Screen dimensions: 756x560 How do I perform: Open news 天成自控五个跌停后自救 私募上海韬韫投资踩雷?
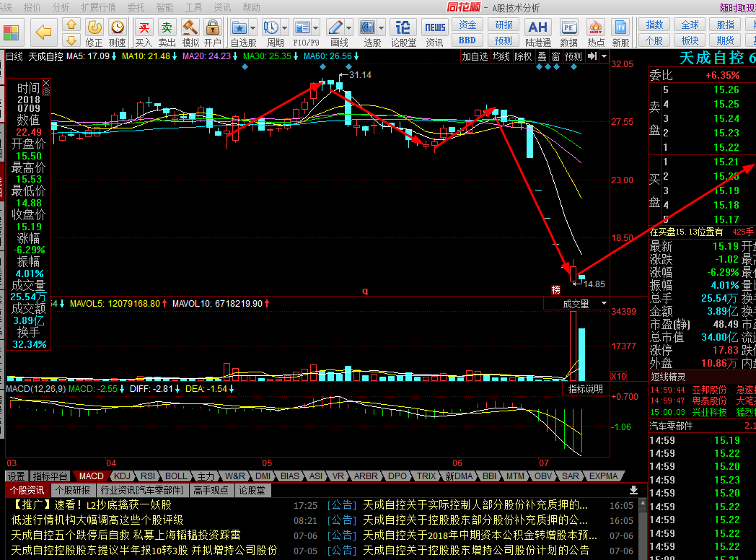pyautogui.click(x=126, y=535)
